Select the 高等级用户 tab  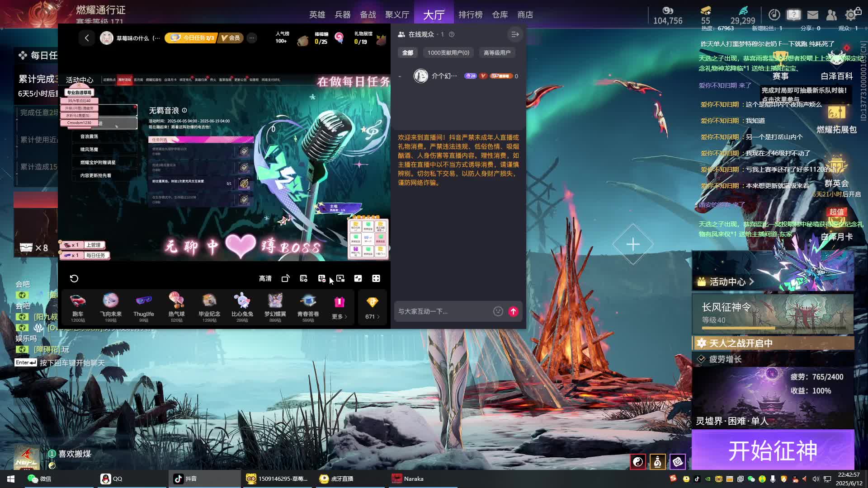(x=497, y=53)
